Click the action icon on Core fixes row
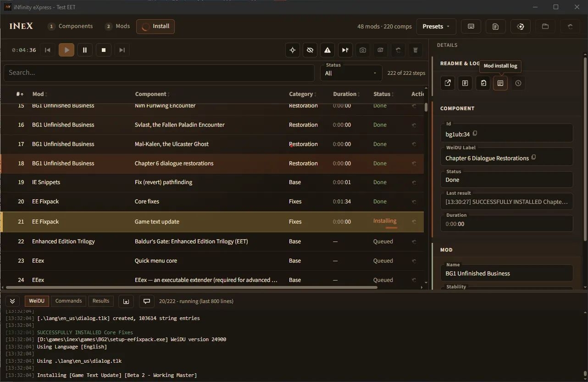The height and width of the screenshot is (382, 588). coord(414,202)
